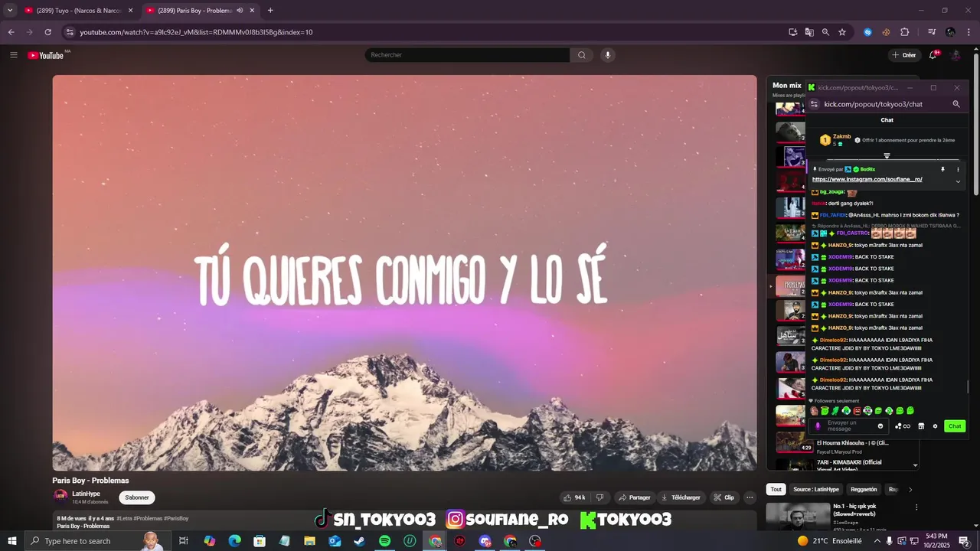Open the Shazam browser extension
The image size is (980, 551).
point(867,32)
